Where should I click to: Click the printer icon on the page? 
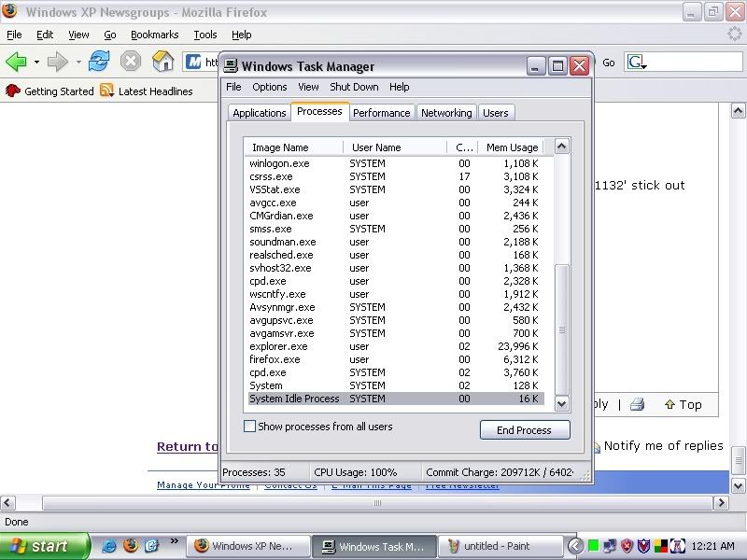point(637,404)
